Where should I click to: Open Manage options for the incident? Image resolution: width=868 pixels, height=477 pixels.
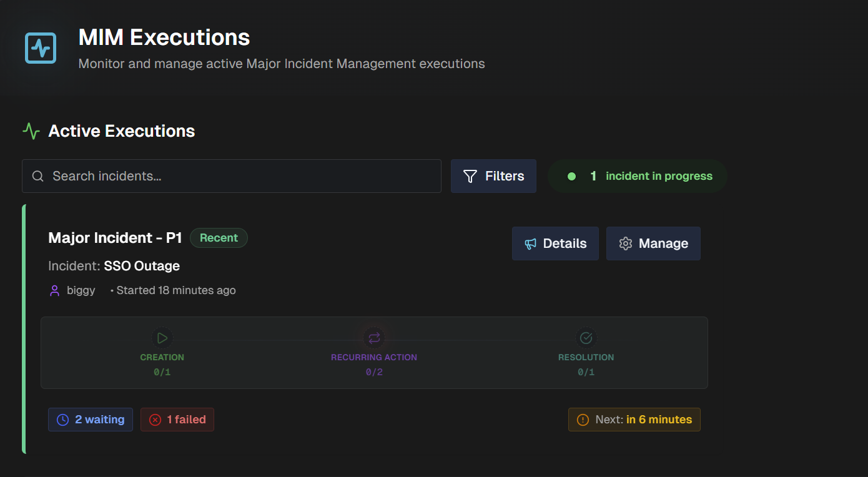click(x=653, y=243)
